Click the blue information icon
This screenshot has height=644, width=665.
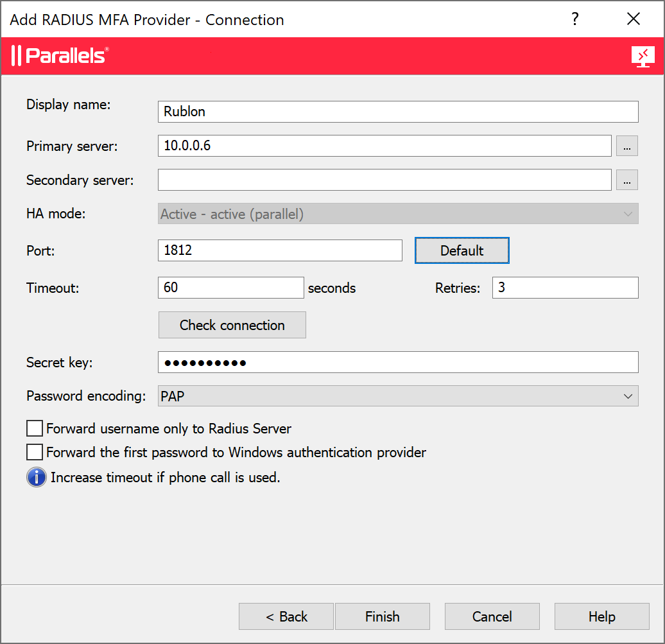(37, 478)
